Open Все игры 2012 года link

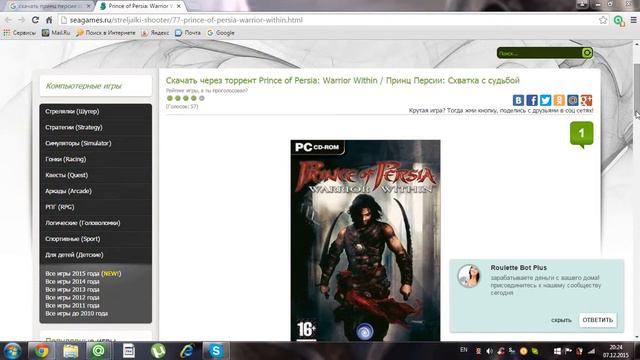pyautogui.click(x=72, y=298)
